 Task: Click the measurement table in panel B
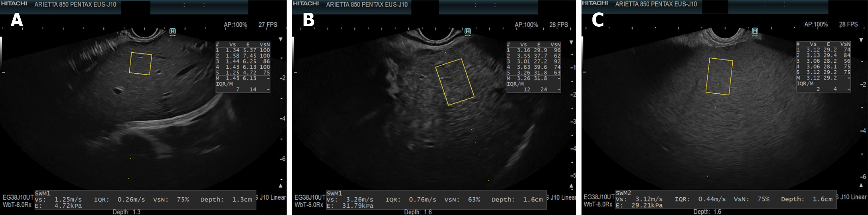pos(533,67)
